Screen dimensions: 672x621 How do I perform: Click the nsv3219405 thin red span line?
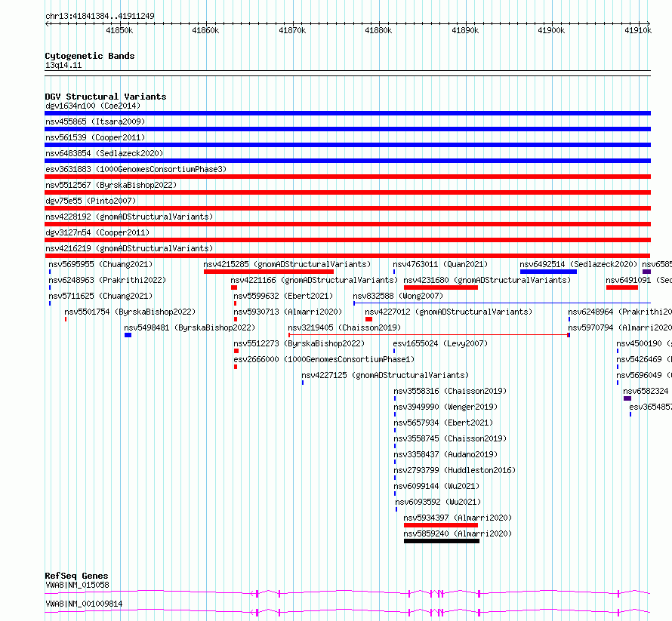[x=429, y=335]
